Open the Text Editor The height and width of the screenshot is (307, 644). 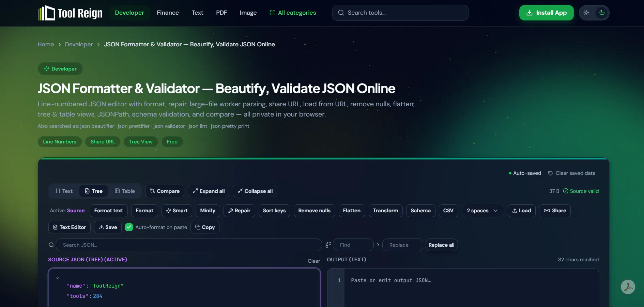(x=70, y=227)
